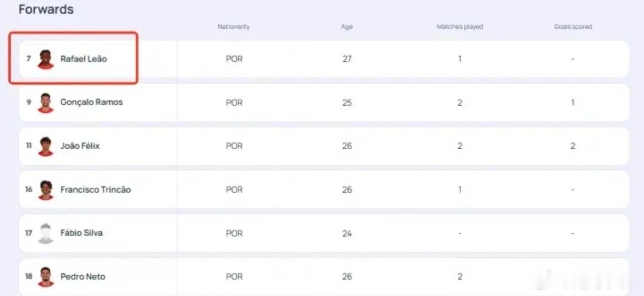This screenshot has width=644, height=296.
Task: Open Gonçalo Ramos's player name link
Action: (x=92, y=103)
